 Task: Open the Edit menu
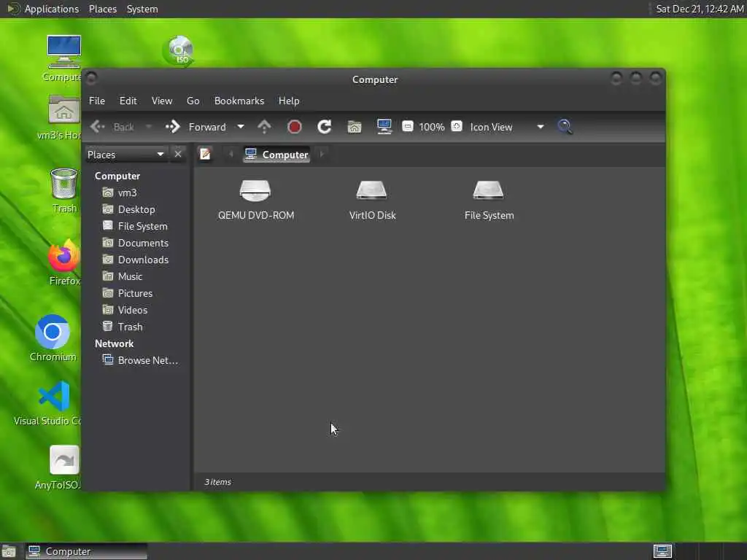(128, 101)
